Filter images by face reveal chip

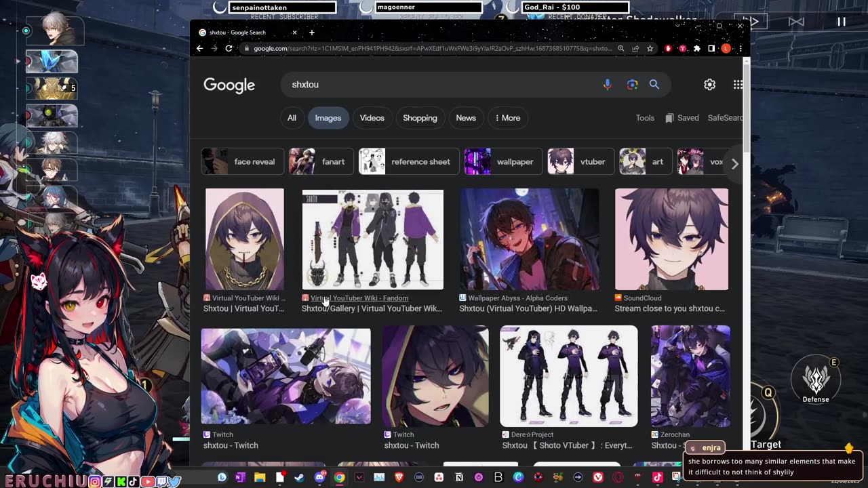(242, 162)
